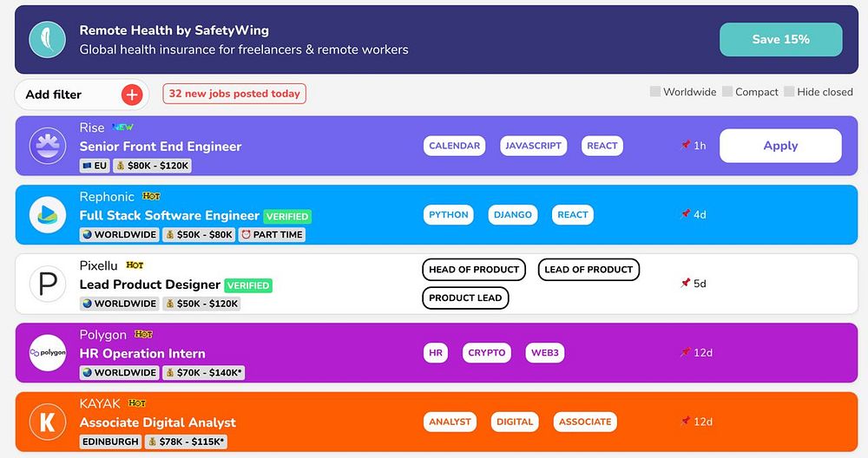Click the HOT badge next to Polygon

tap(143, 335)
